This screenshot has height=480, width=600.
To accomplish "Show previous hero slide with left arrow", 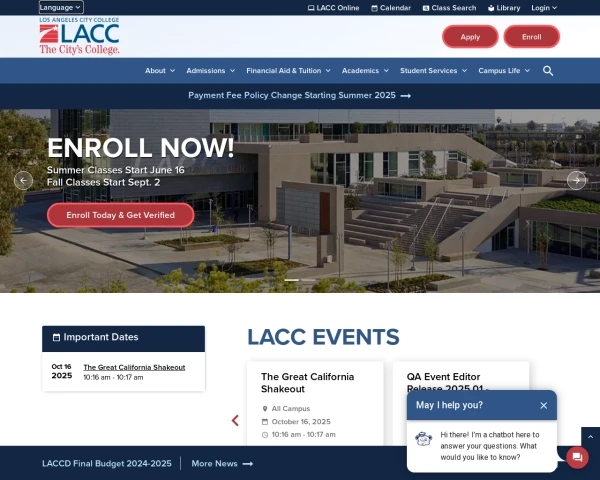I will click(x=23, y=180).
